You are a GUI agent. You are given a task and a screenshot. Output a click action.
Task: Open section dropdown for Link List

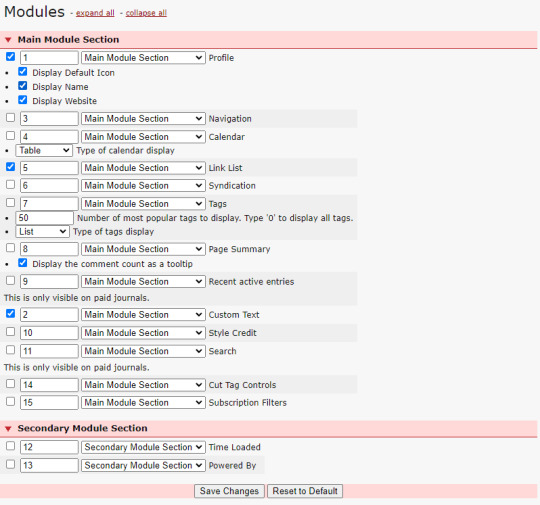(x=143, y=168)
